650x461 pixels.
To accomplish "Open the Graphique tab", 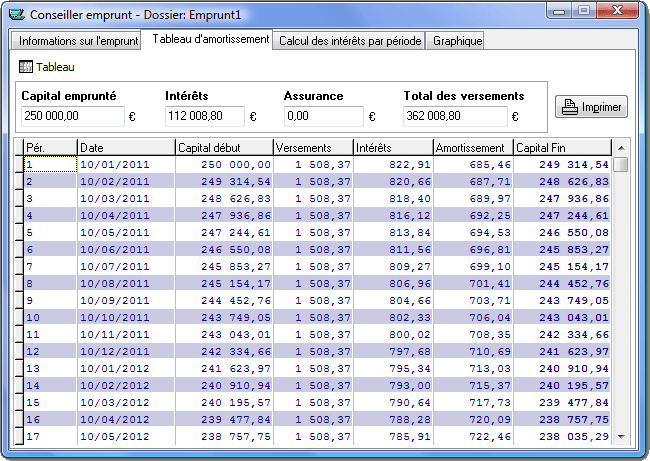I will point(456,41).
